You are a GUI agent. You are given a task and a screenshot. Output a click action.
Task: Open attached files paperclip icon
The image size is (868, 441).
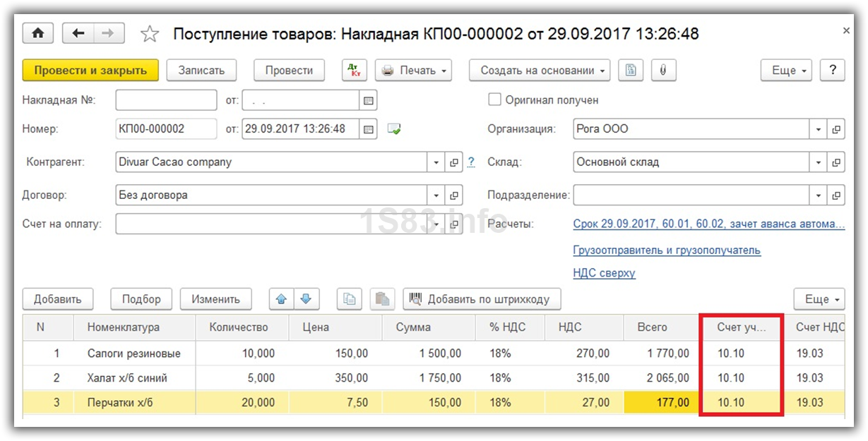point(663,71)
